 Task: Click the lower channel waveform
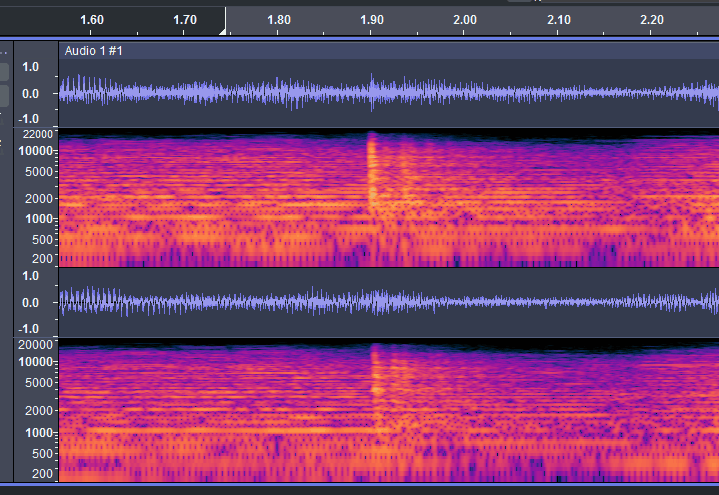click(388, 302)
